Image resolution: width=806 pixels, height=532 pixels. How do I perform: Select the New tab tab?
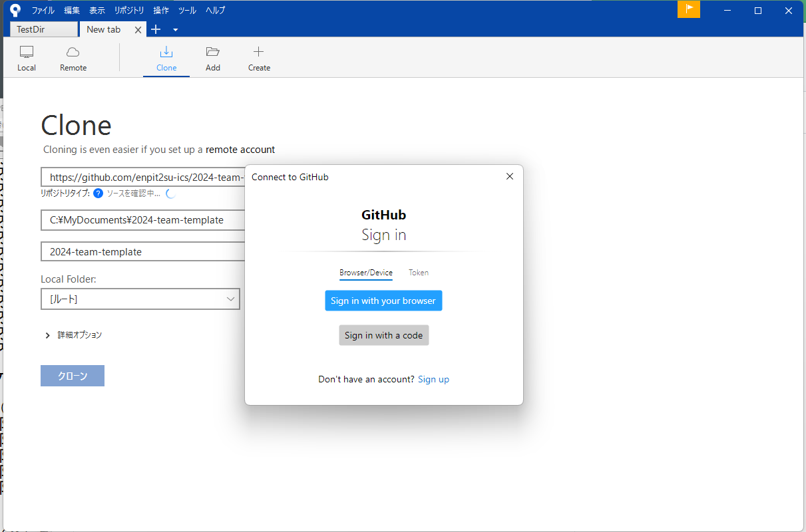(104, 29)
